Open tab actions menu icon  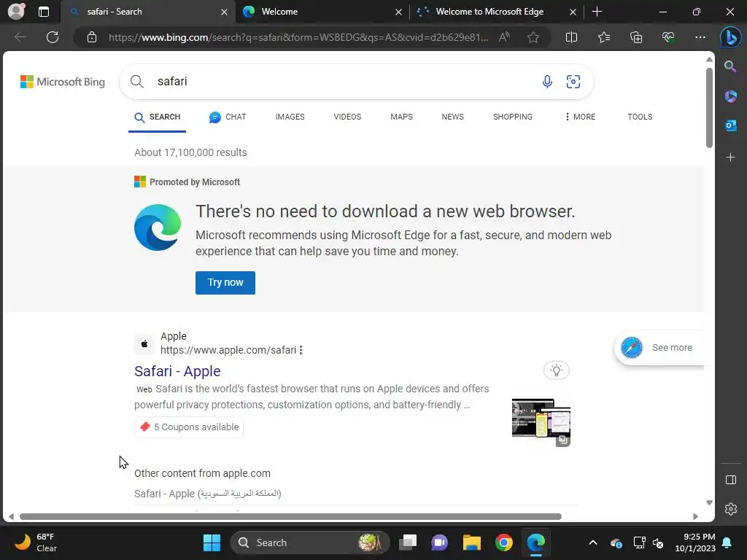click(43, 12)
